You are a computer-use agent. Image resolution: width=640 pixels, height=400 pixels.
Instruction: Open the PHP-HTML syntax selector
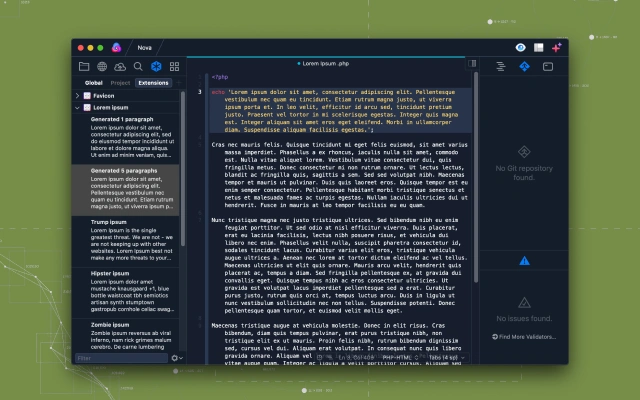(400, 358)
